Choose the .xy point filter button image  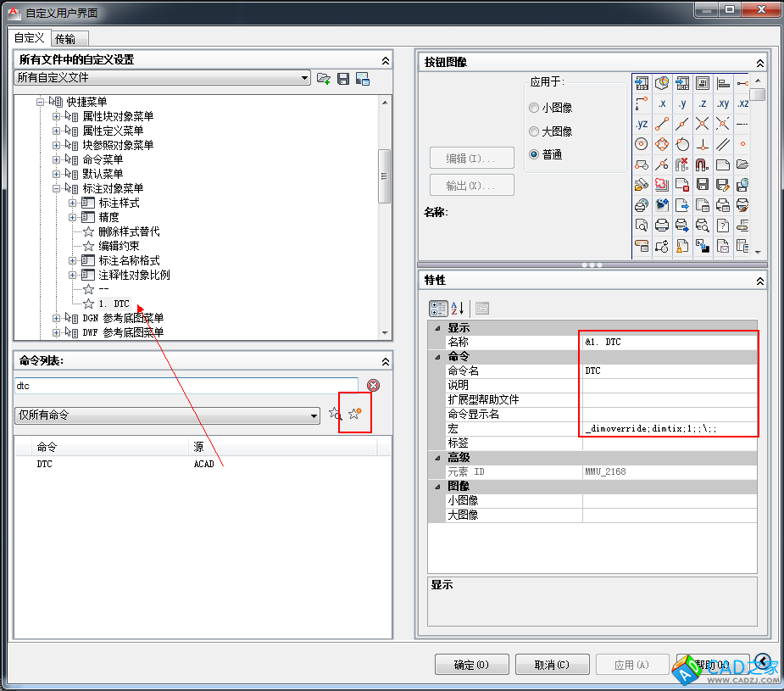(x=722, y=103)
